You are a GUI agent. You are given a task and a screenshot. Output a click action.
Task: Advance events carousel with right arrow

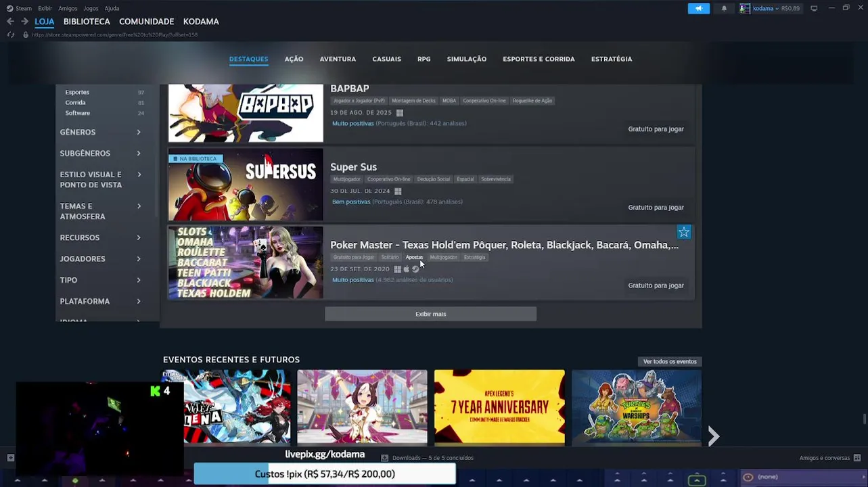click(x=714, y=436)
